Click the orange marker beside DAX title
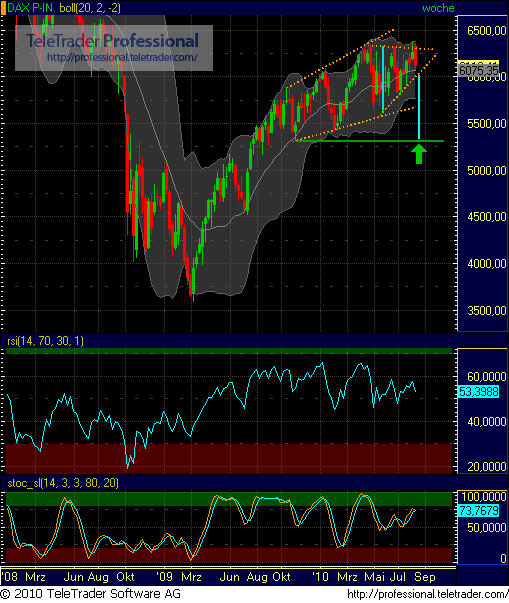Image resolution: width=509 pixels, height=603 pixels. tap(3, 8)
